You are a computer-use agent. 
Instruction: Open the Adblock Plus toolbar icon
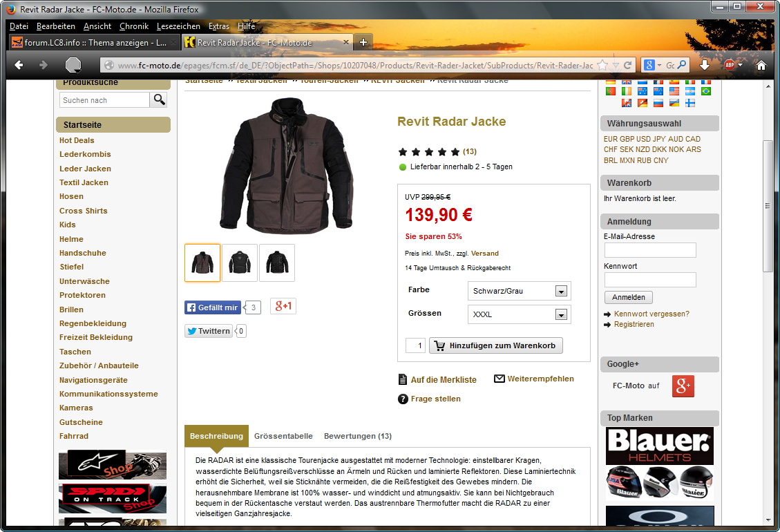[730, 65]
